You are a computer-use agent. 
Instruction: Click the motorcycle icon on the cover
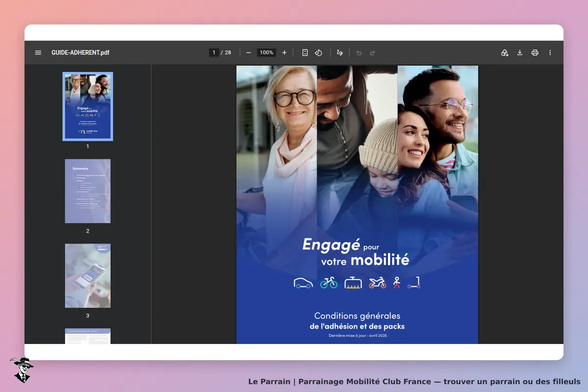click(x=377, y=283)
